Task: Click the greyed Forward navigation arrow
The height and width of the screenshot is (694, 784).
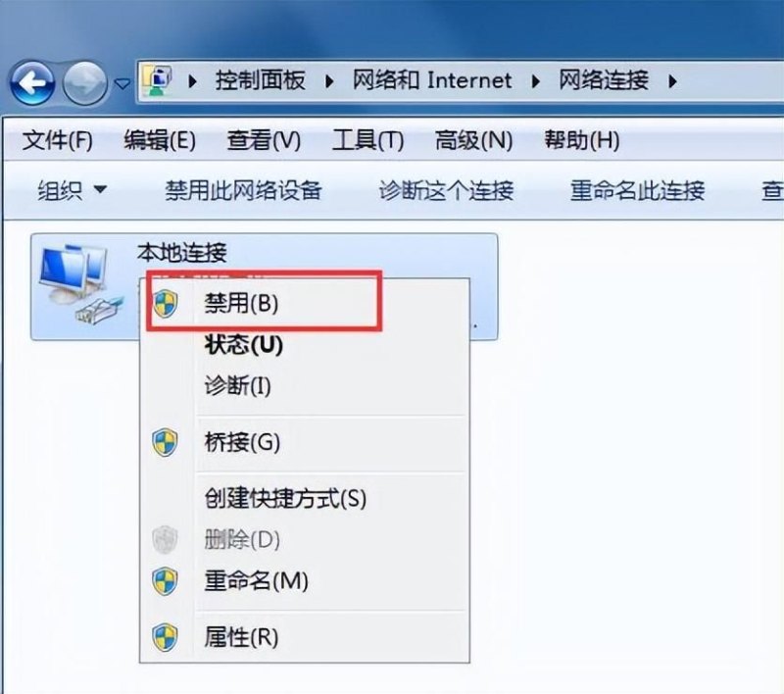Action: [x=85, y=83]
